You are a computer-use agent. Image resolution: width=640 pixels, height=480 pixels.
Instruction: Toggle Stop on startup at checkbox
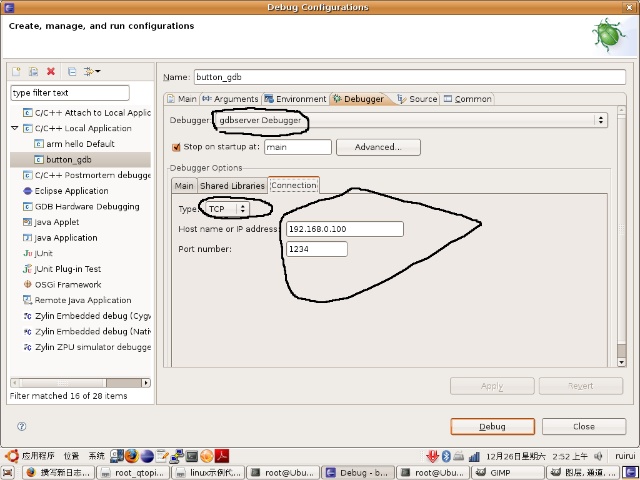coord(176,147)
